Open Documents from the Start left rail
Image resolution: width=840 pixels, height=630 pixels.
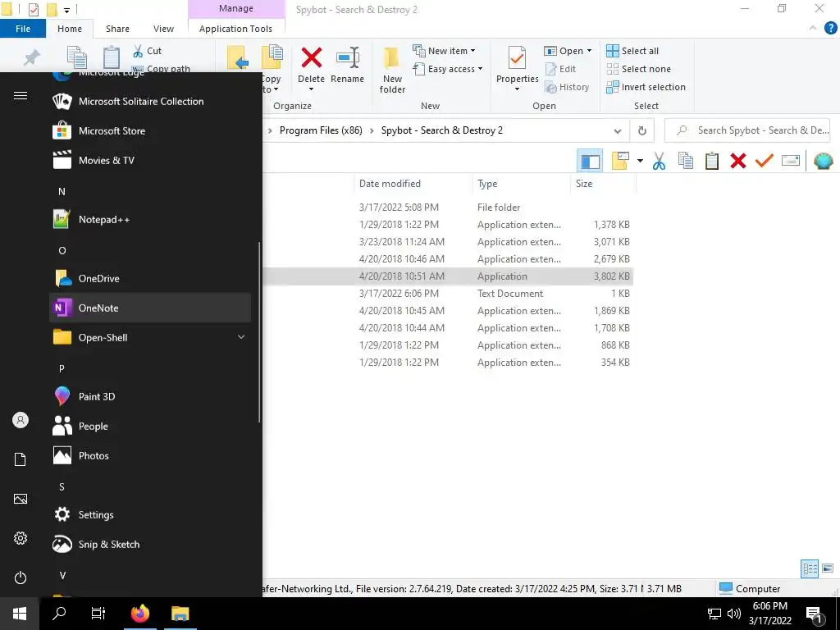[x=21, y=459]
